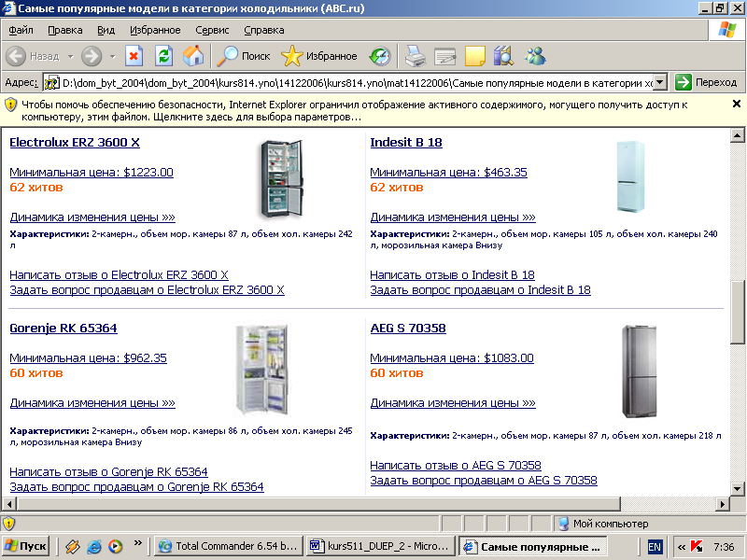
Task: Click the AEG refrigerator image
Action: (640, 371)
